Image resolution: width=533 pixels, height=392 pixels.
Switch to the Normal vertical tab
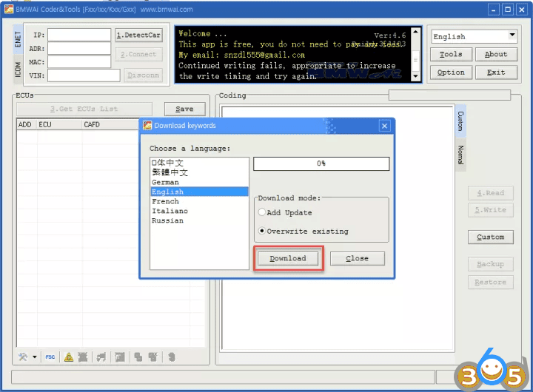click(x=460, y=155)
